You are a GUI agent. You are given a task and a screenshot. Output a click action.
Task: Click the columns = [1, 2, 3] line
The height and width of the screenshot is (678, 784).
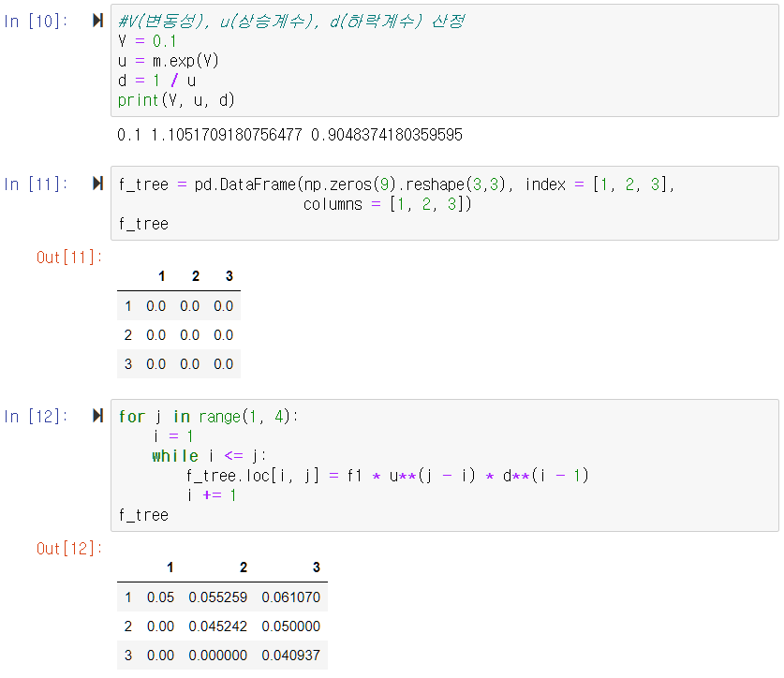(x=387, y=204)
